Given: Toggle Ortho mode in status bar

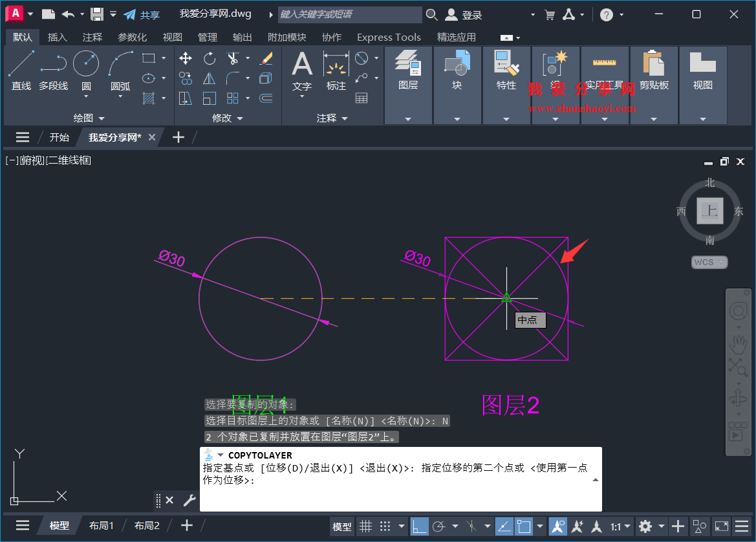Looking at the screenshot, I should point(419,526).
